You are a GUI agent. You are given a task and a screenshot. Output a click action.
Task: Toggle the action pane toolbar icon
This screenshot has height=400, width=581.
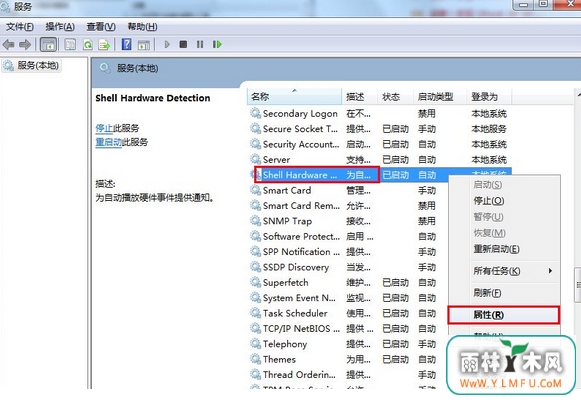[144, 45]
